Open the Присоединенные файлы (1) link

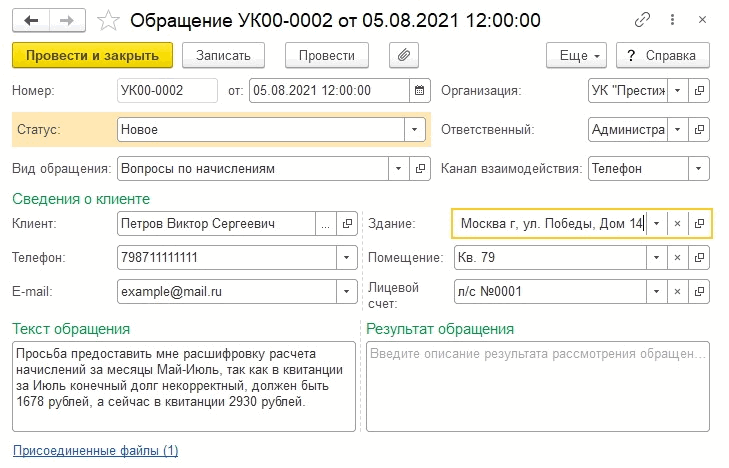click(95, 451)
